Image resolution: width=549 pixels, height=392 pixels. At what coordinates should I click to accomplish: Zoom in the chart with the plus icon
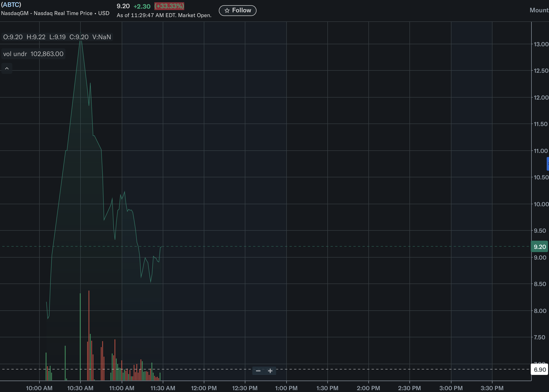[270, 371]
